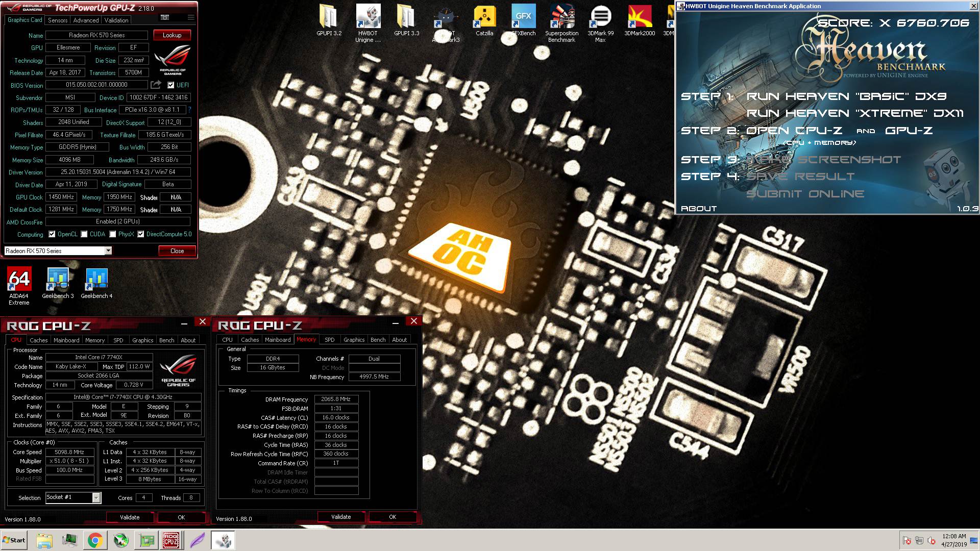Launch Catzilla desktop shortcut

[x=484, y=20]
